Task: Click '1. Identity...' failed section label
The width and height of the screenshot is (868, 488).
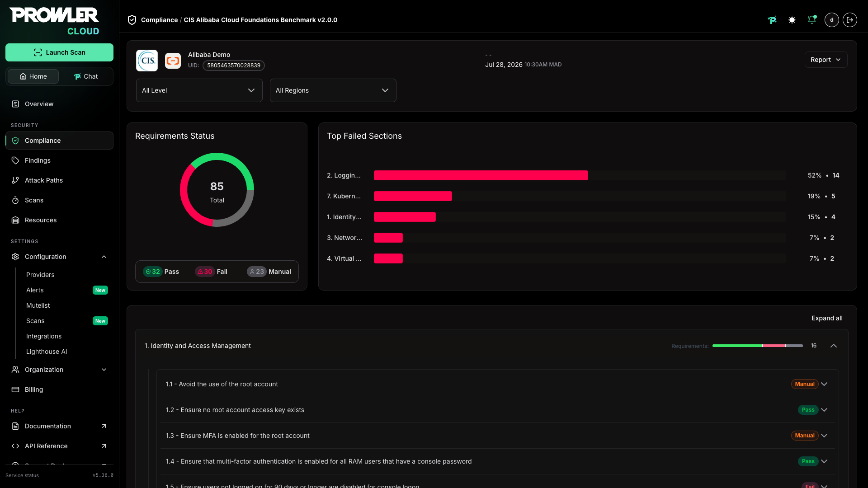Action: click(344, 217)
